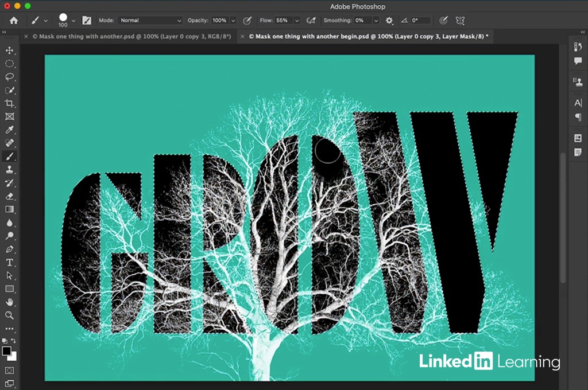Image resolution: width=588 pixels, height=390 pixels.
Task: Select the Move tool
Action: tap(9, 50)
